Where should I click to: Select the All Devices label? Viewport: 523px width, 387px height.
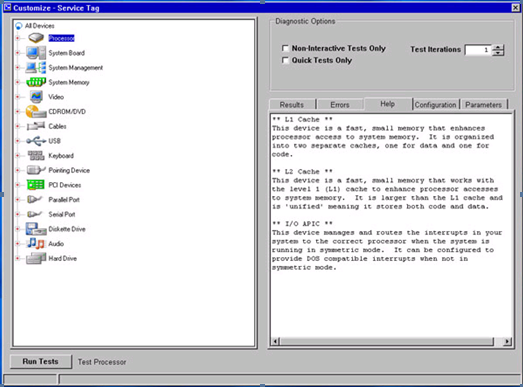click(x=39, y=26)
